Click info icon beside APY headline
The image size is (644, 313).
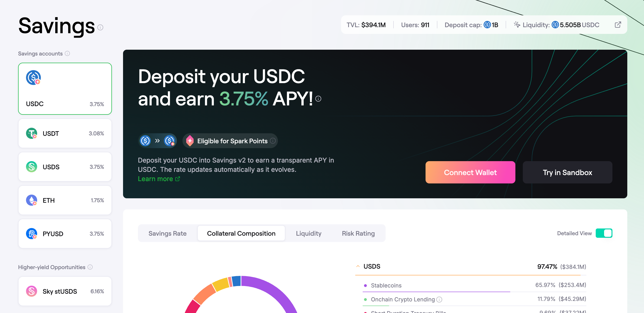coord(318,99)
